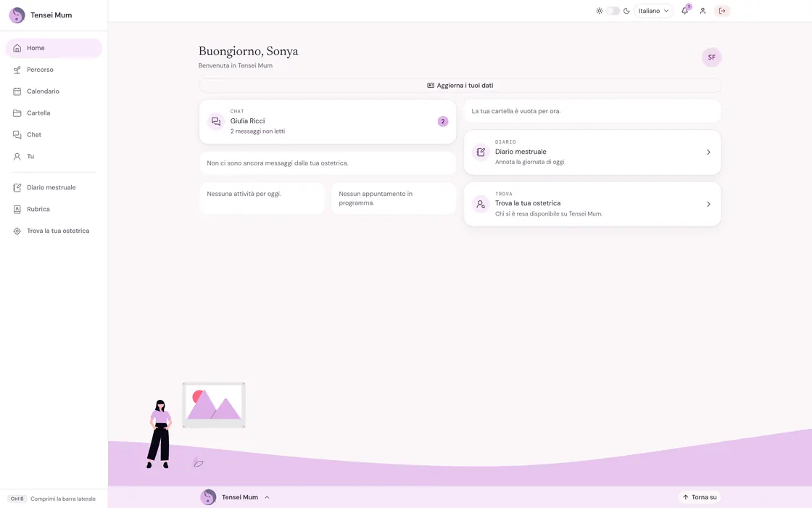
Task: Toggle the light/dark theme switch
Action: coord(613,11)
